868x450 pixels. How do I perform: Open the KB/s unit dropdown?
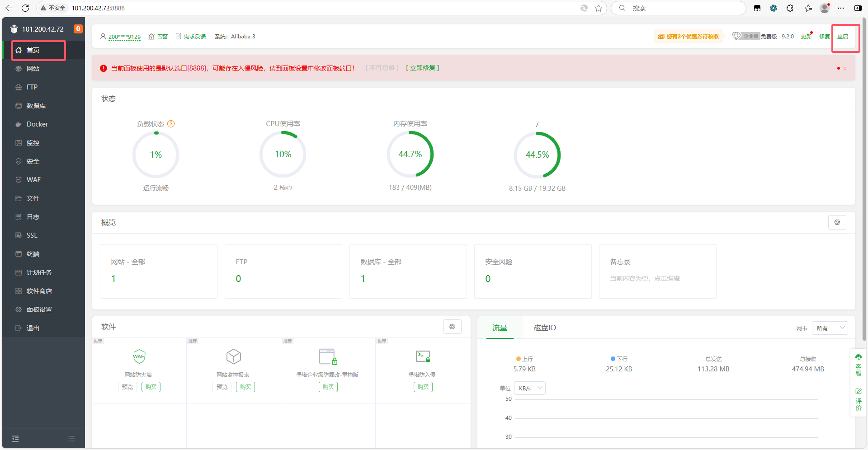coord(529,388)
